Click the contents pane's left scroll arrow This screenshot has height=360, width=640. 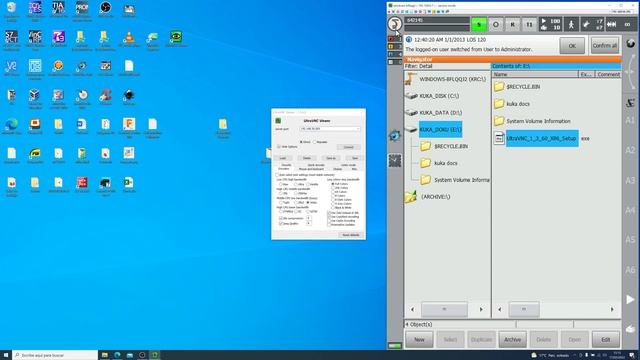click(x=500, y=309)
